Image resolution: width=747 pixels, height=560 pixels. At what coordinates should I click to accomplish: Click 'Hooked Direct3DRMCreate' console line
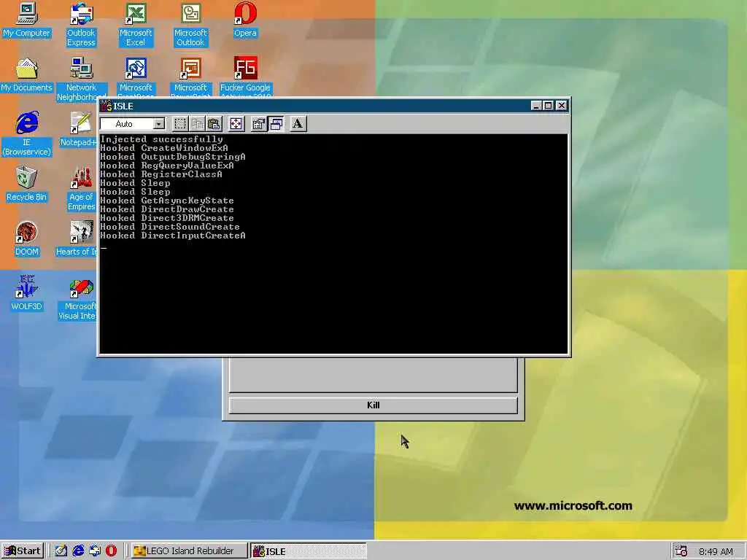[167, 218]
